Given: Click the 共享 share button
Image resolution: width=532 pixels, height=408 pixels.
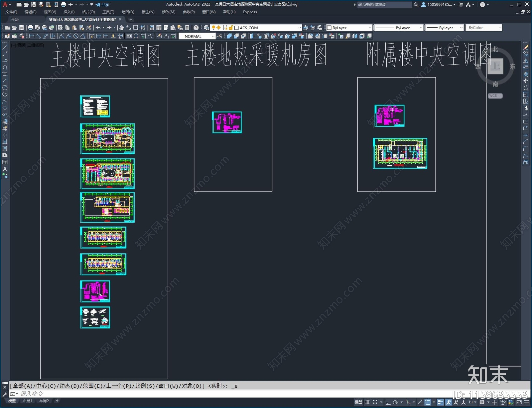Looking at the screenshot, I should (102, 5).
